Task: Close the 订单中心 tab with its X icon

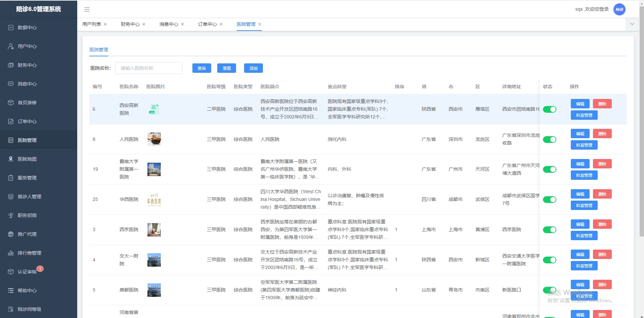Action: click(221, 24)
